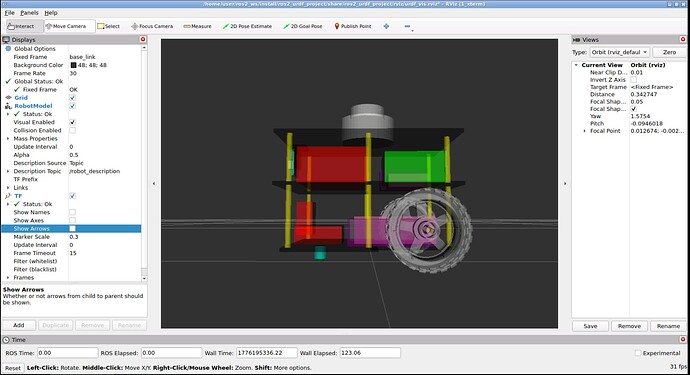Select the Interact tool
Screen dimensions: 690x375
tap(25, 26)
